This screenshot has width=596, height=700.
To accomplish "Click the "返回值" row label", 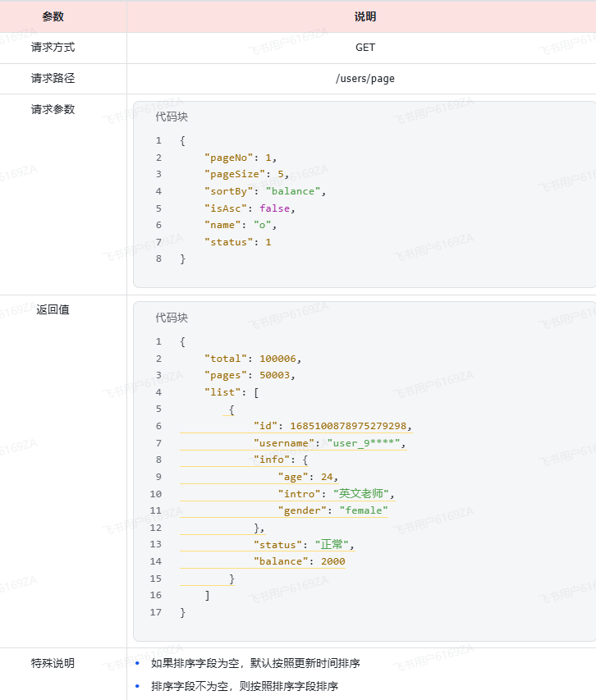I will click(x=53, y=309).
